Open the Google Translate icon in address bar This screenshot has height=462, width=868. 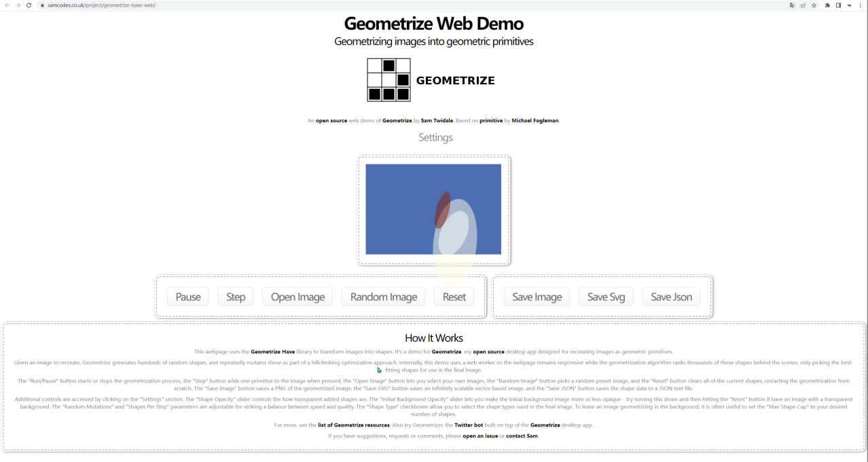(x=792, y=5)
